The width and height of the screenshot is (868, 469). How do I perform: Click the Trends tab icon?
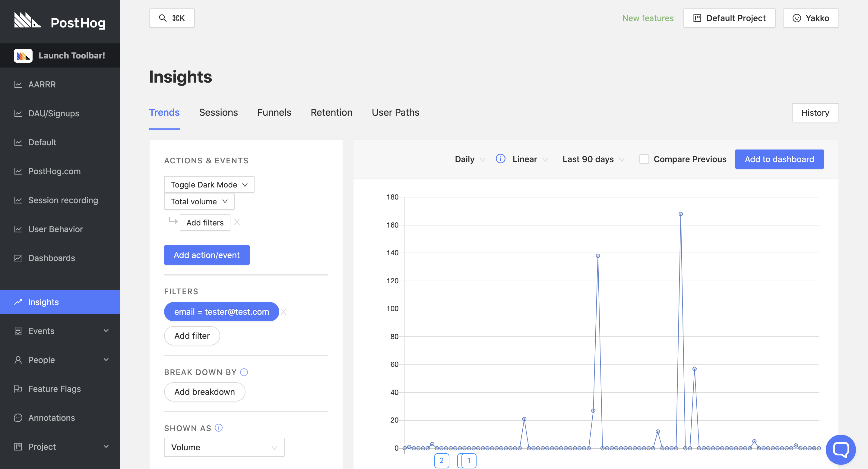click(164, 113)
